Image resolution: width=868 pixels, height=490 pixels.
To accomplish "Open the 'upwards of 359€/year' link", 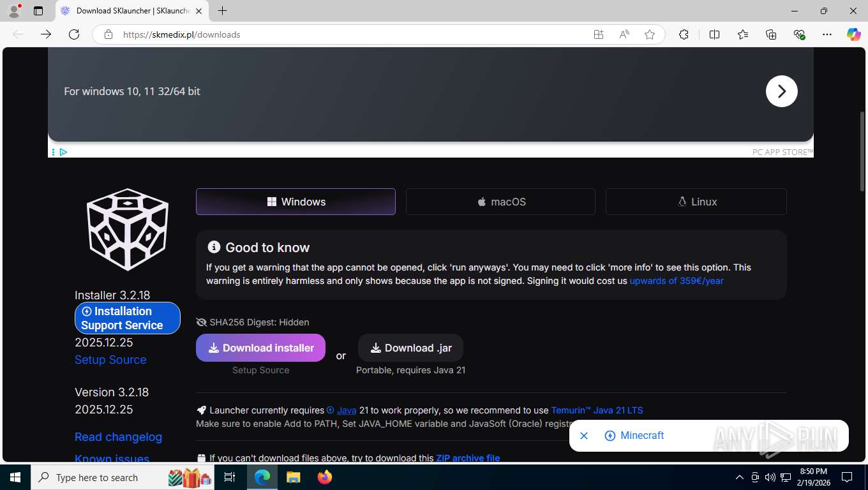I will coord(677,281).
